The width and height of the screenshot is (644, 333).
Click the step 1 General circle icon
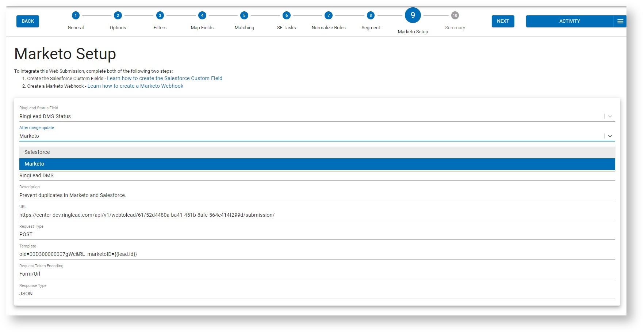(76, 15)
